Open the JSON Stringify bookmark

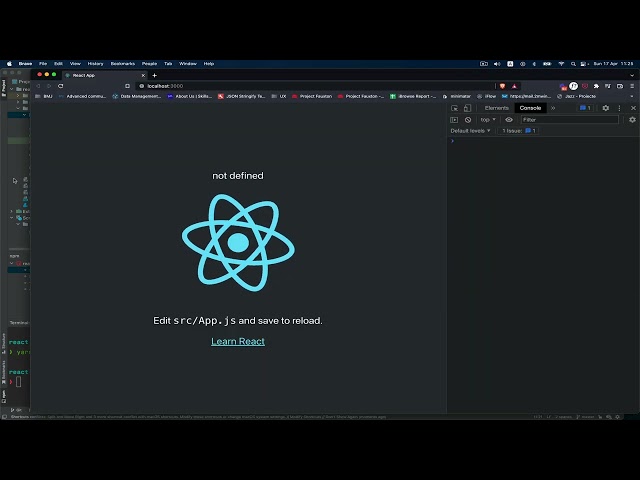[x=242, y=96]
